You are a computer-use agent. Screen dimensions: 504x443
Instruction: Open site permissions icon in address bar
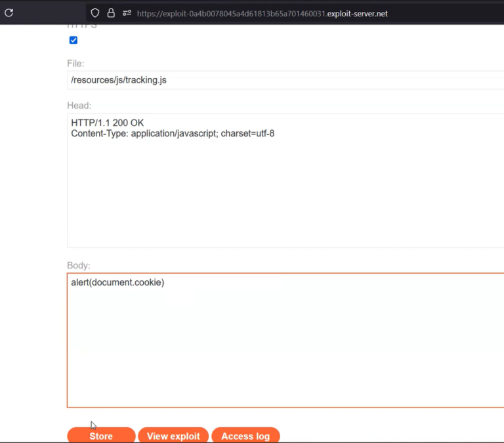[x=127, y=12]
